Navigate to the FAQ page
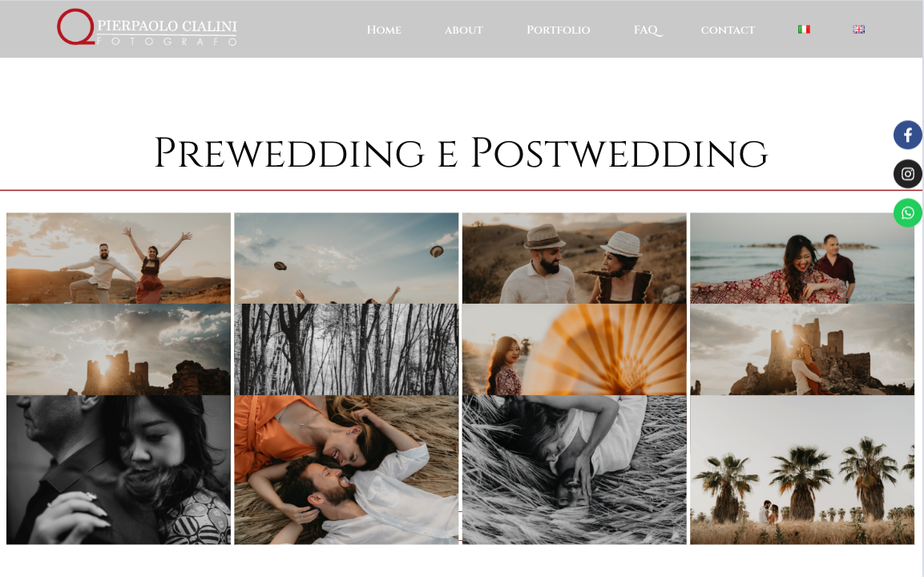This screenshot has width=924, height=577. click(648, 30)
